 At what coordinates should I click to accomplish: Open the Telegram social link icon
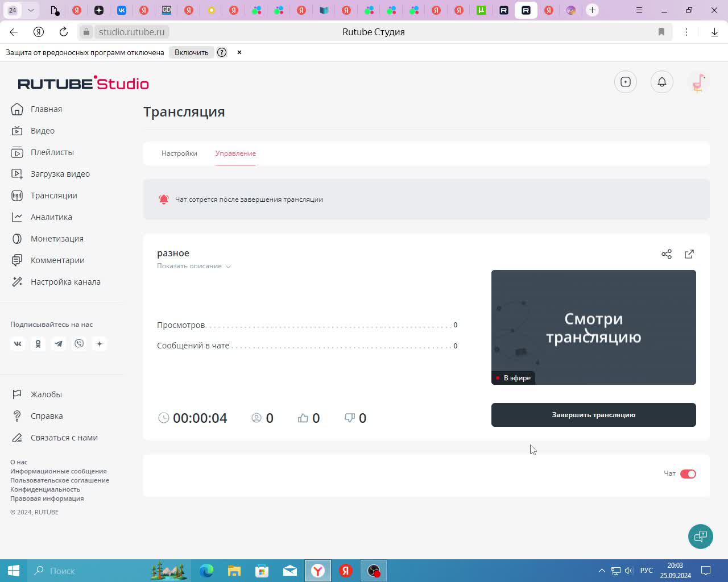59,344
